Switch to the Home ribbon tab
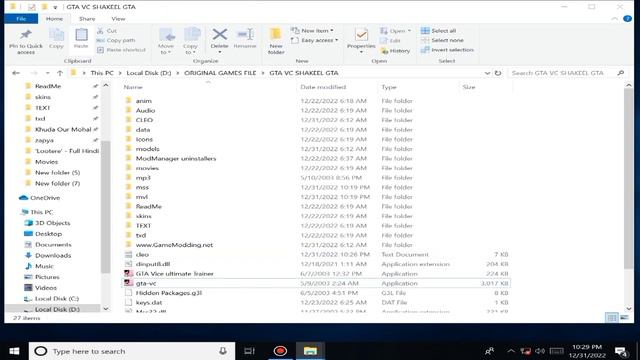Image resolution: width=640 pixels, height=360 pixels. 54,19
